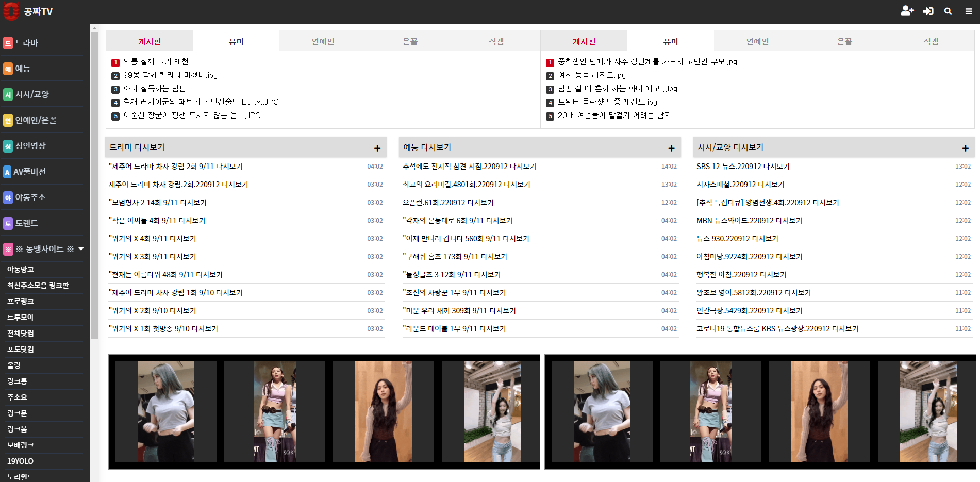Viewport: 980px width, 482px height.
Task: Click the red 드라마 sidebar icon
Action: point(8,43)
